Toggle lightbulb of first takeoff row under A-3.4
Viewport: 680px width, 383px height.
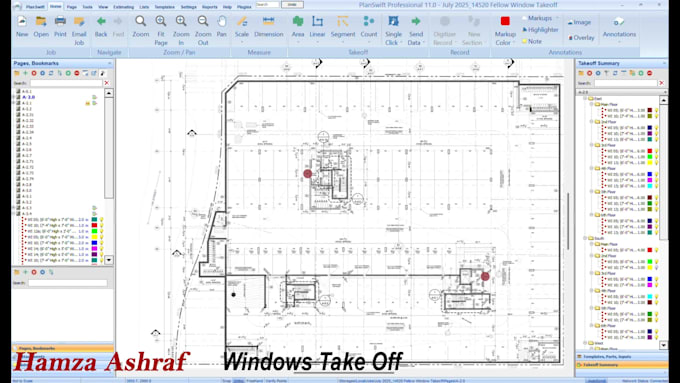click(101, 220)
